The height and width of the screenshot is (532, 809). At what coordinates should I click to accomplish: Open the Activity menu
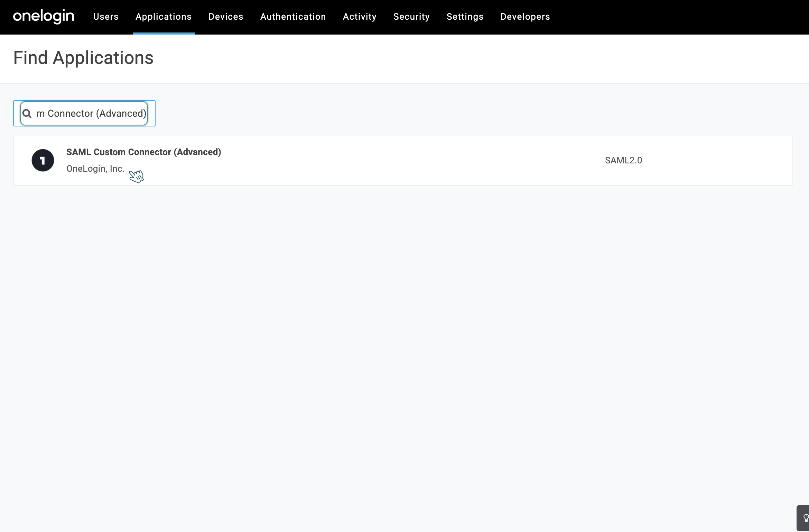360,17
